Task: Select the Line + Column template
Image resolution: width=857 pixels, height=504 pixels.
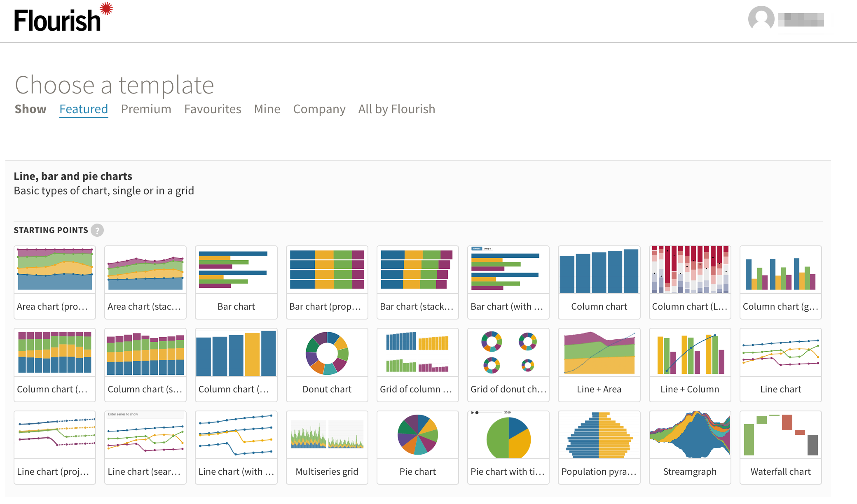Action: (690, 365)
